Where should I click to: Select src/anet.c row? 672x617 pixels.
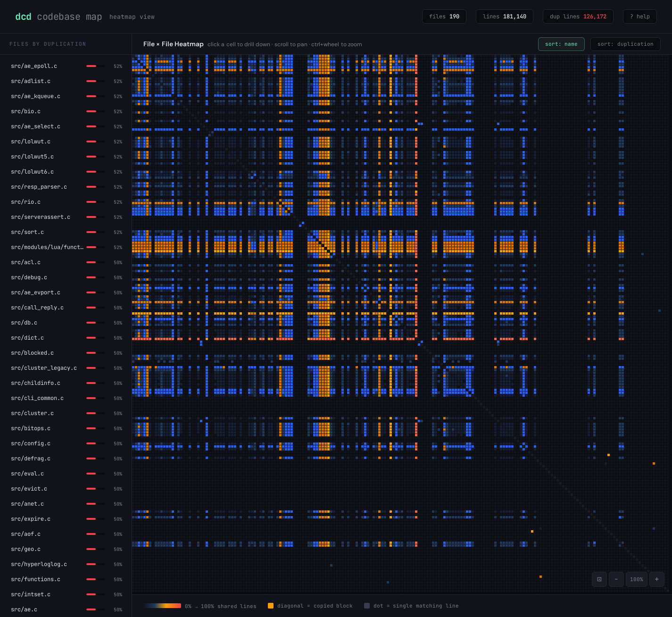66,504
